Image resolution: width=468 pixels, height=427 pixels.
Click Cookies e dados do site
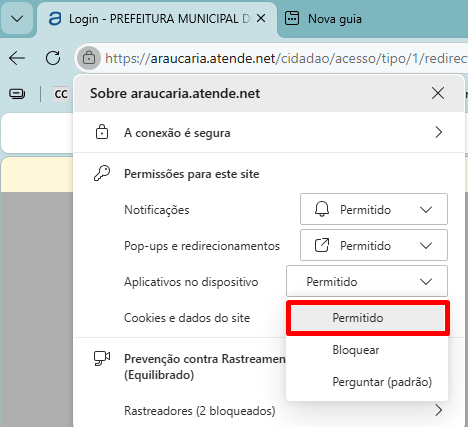[x=187, y=318]
